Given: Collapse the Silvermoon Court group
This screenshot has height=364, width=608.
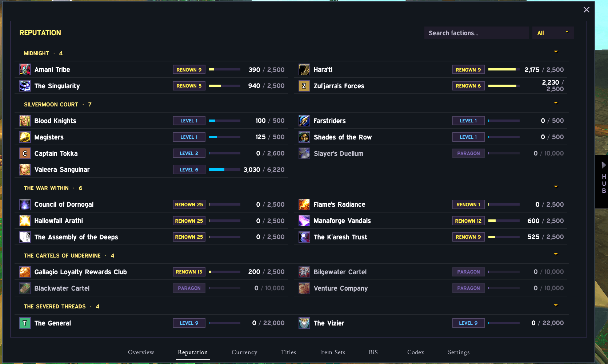Looking at the screenshot, I should click(556, 103).
